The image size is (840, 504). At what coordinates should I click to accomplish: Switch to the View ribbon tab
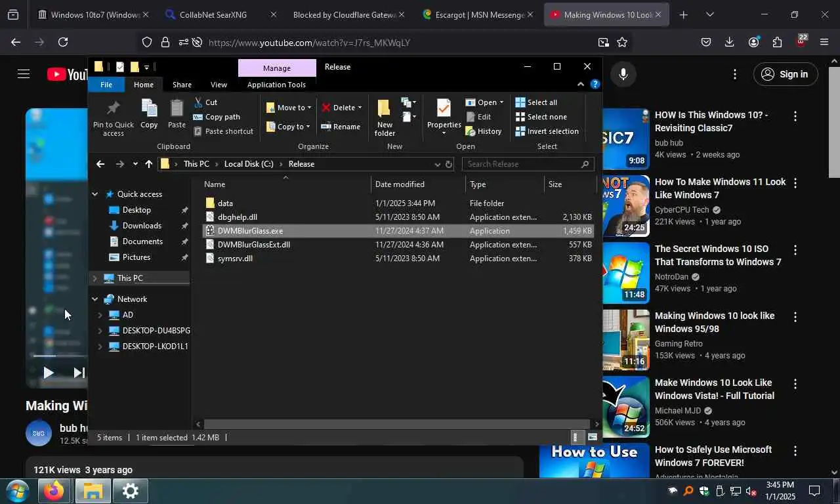(x=219, y=85)
